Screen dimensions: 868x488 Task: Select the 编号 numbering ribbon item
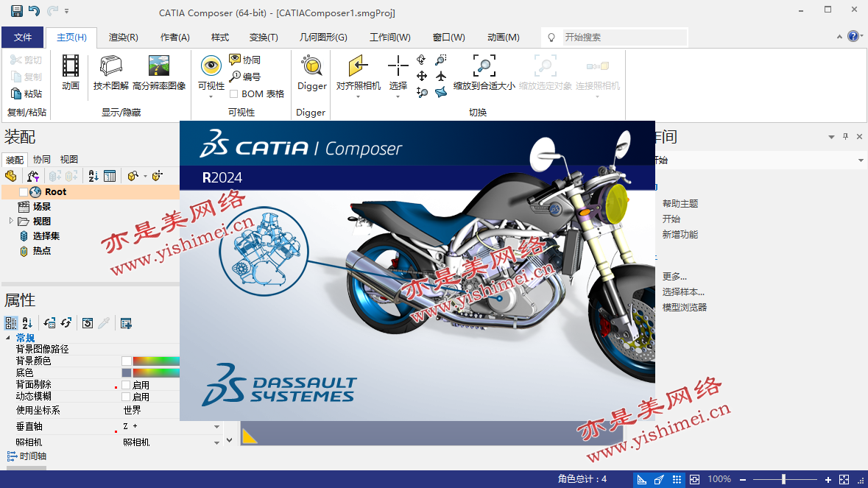pos(244,77)
